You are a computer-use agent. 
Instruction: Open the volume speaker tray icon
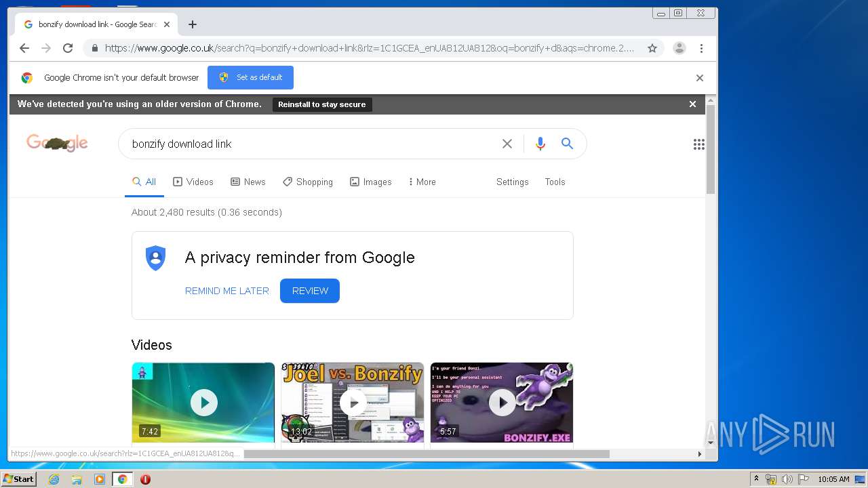[x=787, y=479]
